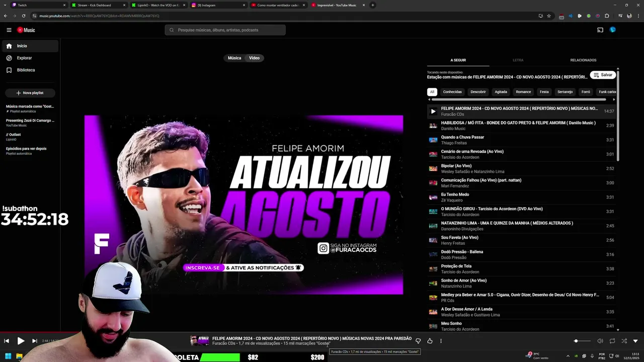This screenshot has height=362, width=644.
Task: Select the Forró filter chip
Action: coord(586,92)
